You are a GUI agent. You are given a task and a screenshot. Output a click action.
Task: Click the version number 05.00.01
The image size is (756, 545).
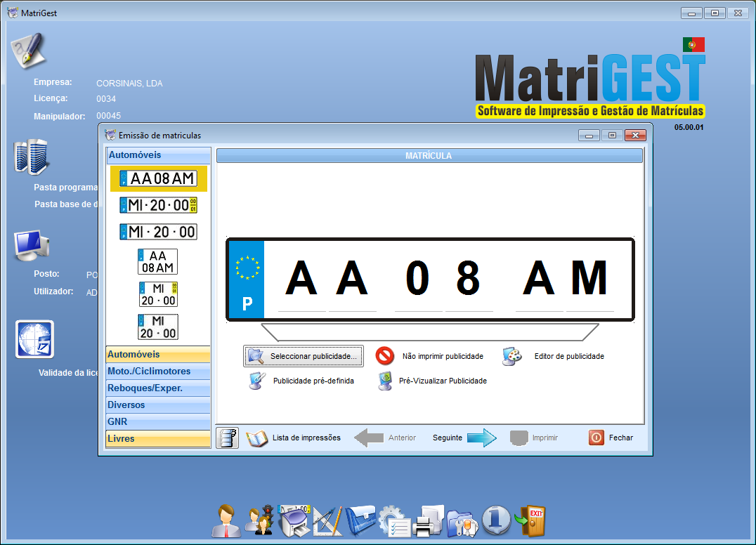pos(689,127)
